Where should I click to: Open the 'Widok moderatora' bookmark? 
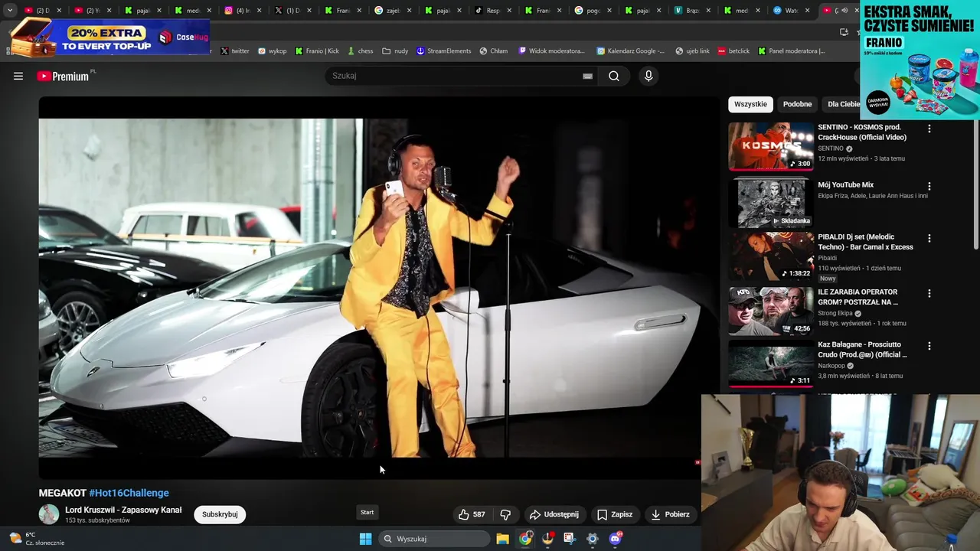tap(551, 51)
